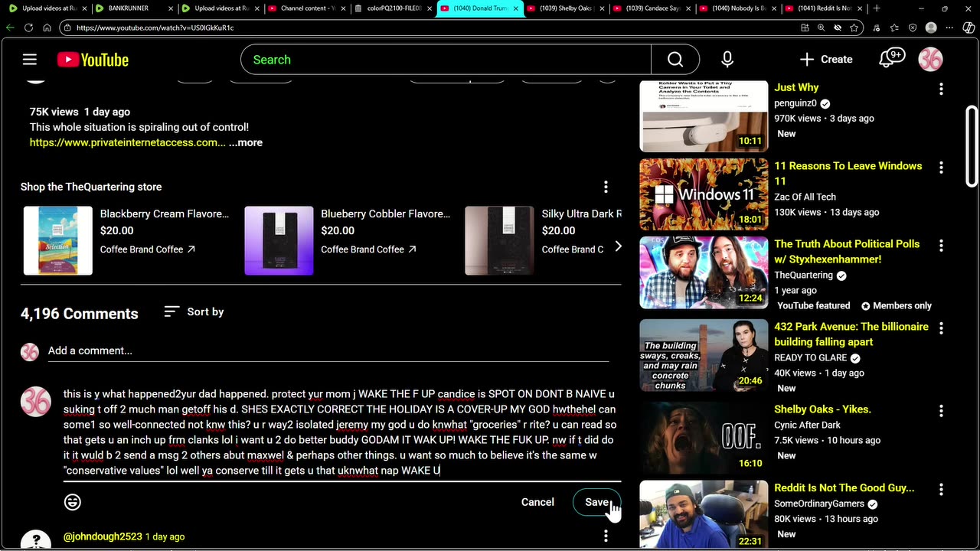Open Windows 11 video thumbnail
Image resolution: width=980 pixels, height=551 pixels.
(x=704, y=194)
